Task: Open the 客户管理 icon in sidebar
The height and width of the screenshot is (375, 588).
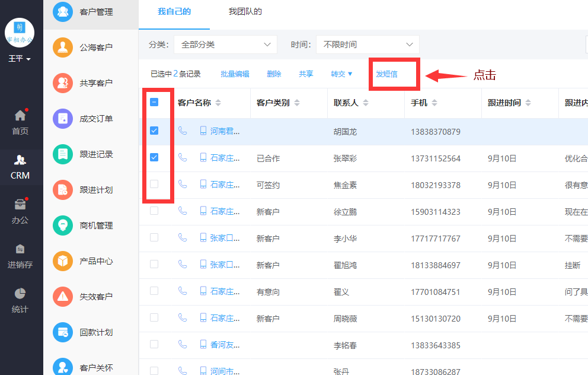Action: (x=63, y=12)
